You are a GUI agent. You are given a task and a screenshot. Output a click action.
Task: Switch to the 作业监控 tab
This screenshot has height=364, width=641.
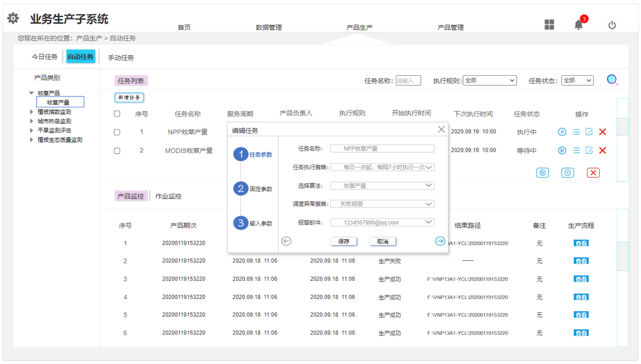[x=168, y=196]
